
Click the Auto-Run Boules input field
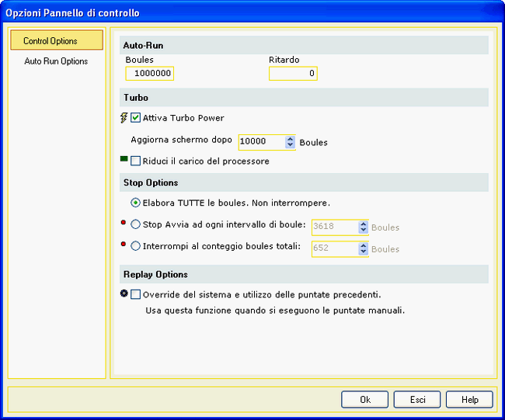pyautogui.click(x=150, y=74)
